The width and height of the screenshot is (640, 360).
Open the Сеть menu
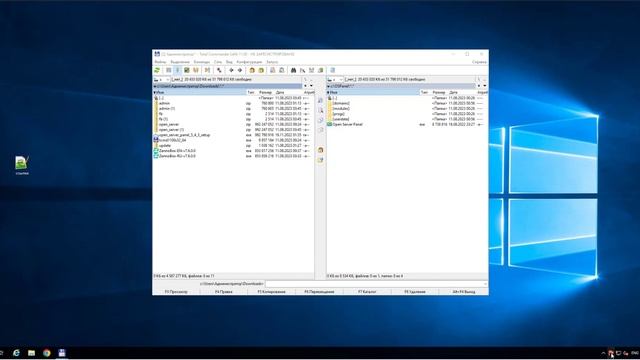click(x=218, y=62)
